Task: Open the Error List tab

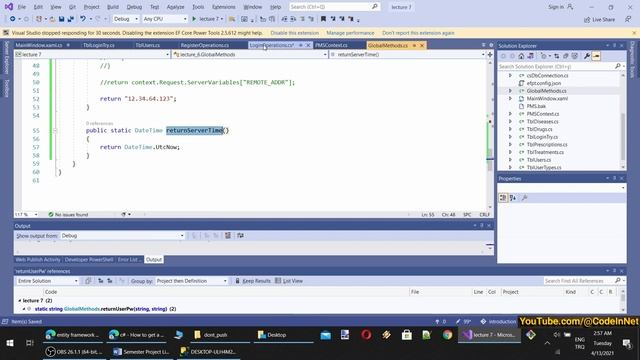Action: (x=129, y=260)
